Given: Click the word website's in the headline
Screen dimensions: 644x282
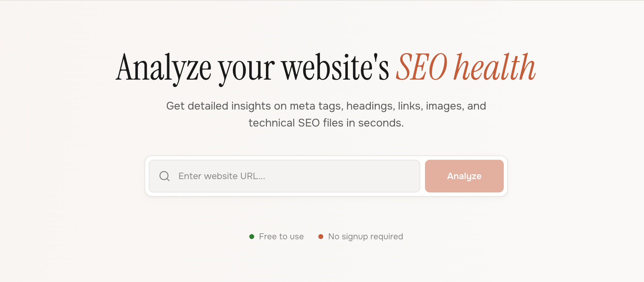Looking at the screenshot, I should tap(335, 68).
